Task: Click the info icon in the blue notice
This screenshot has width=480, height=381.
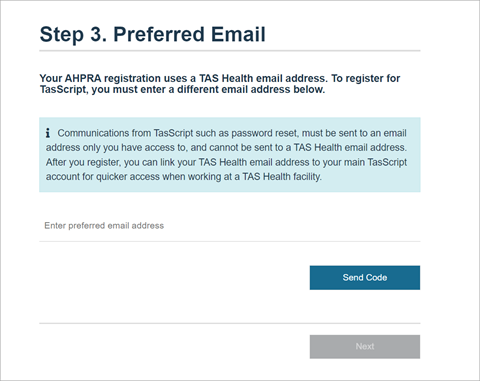Action: (48, 133)
